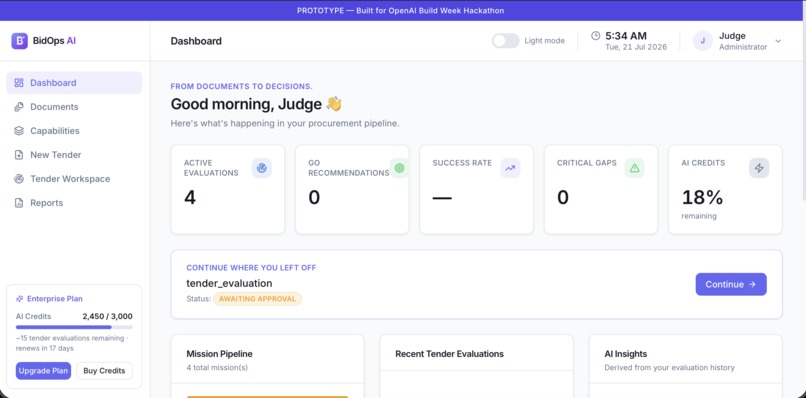
Task: Click the sparkle icon next to Enterprise Plan
Action: [20, 299]
